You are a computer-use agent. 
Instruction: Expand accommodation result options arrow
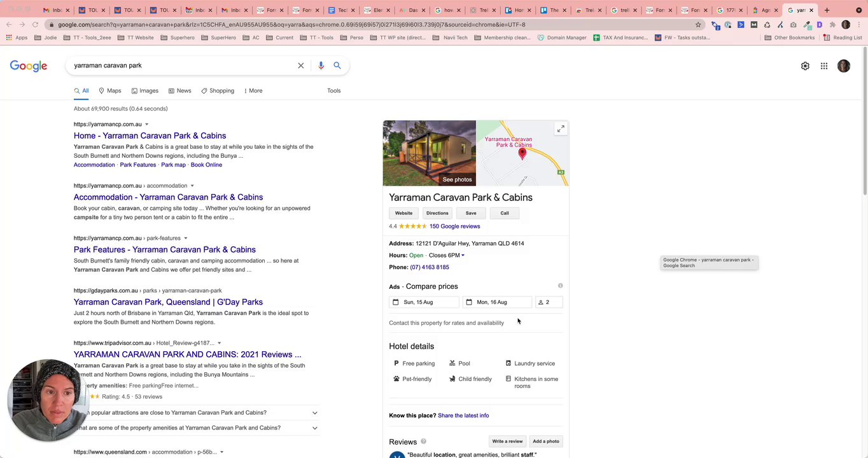tap(192, 186)
